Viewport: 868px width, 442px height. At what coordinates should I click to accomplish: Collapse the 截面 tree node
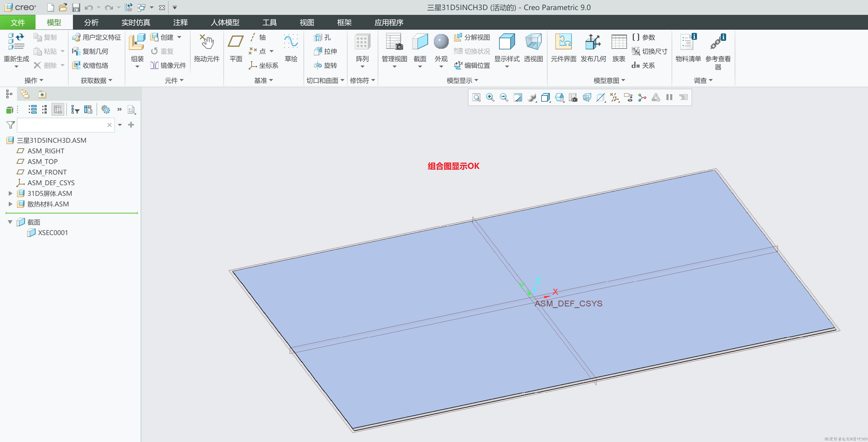click(x=10, y=222)
